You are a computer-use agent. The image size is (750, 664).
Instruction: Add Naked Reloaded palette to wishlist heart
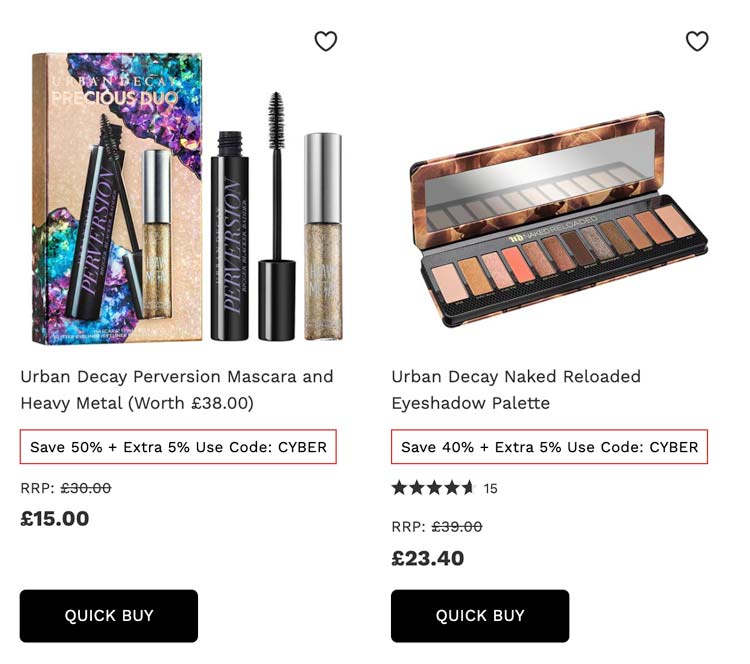(697, 41)
